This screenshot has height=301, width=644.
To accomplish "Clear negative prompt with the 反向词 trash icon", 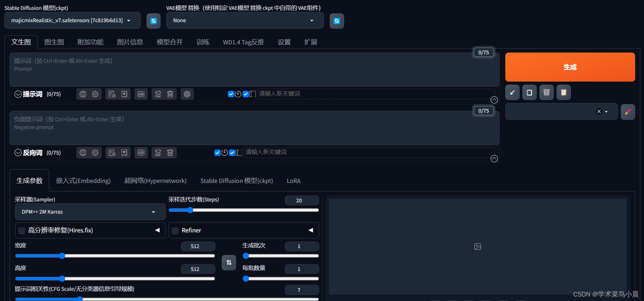I will point(170,153).
